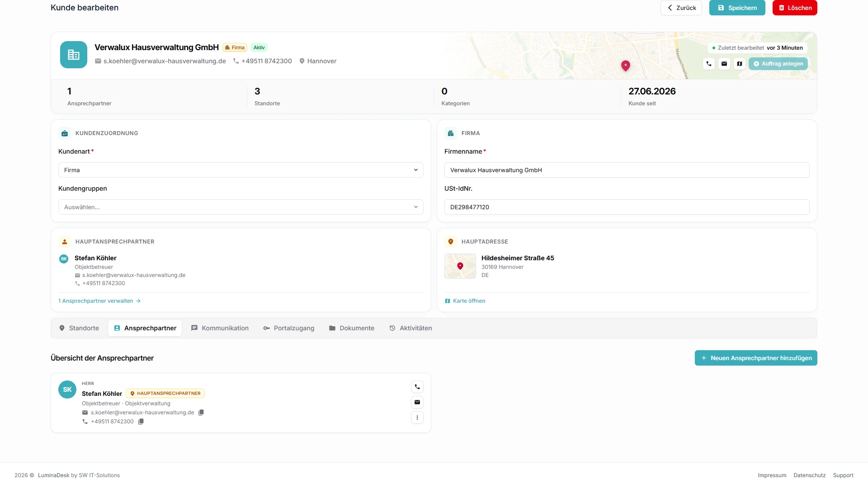Click the '1 Ansprechpartner' statistic

tap(90, 97)
